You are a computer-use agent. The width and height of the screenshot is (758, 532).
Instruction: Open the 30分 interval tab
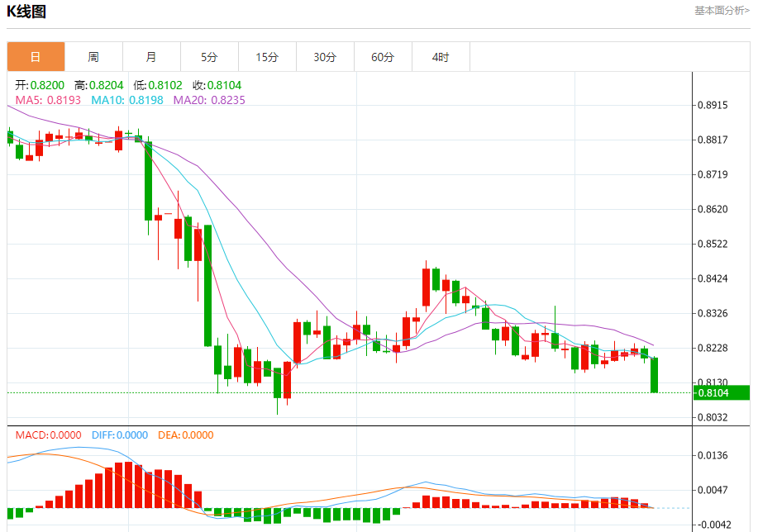coord(325,57)
